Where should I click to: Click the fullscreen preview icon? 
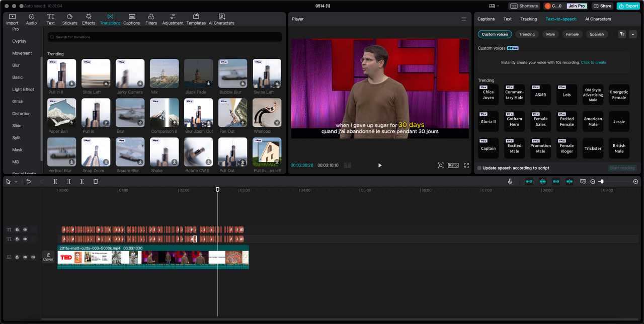click(x=466, y=165)
